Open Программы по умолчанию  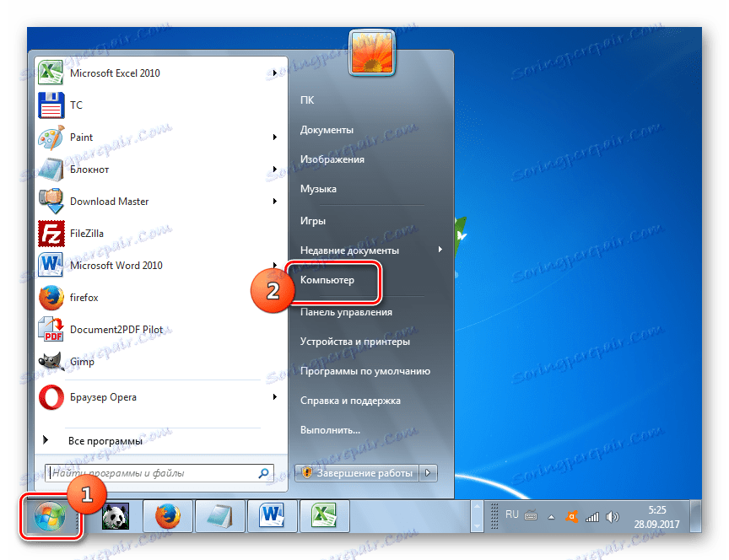pos(365,371)
